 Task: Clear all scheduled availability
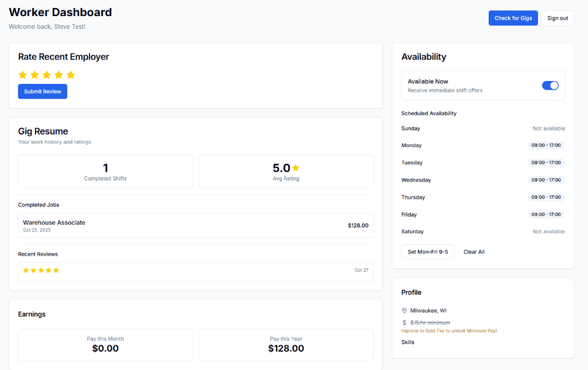pos(474,252)
